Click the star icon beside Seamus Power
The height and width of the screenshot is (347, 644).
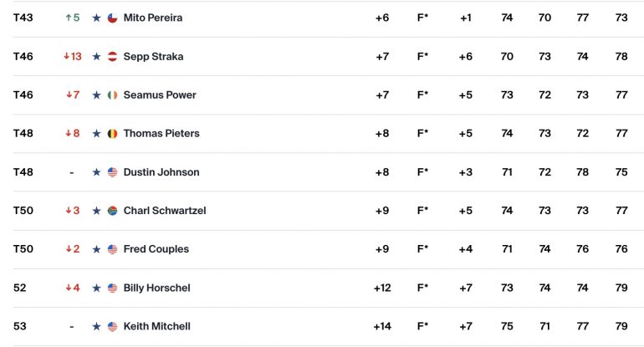(x=96, y=94)
